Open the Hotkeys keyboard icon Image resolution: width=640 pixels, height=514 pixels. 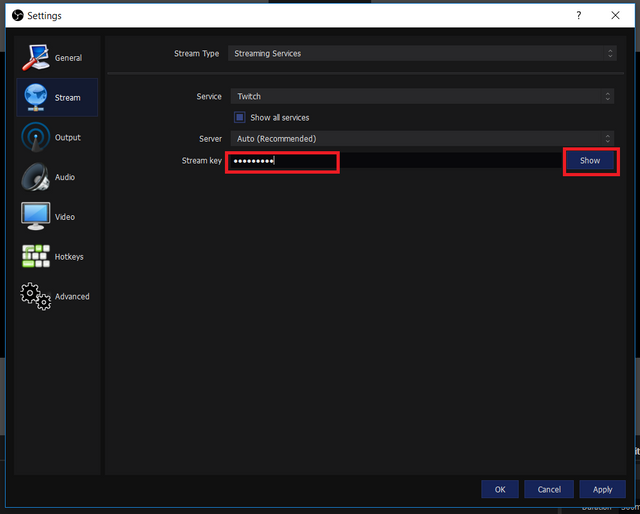[36, 256]
